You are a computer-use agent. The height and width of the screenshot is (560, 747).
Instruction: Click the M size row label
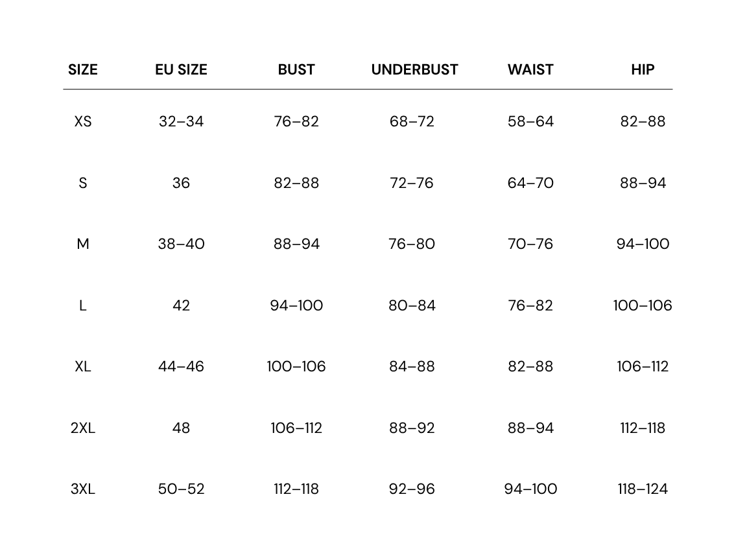tap(83, 244)
